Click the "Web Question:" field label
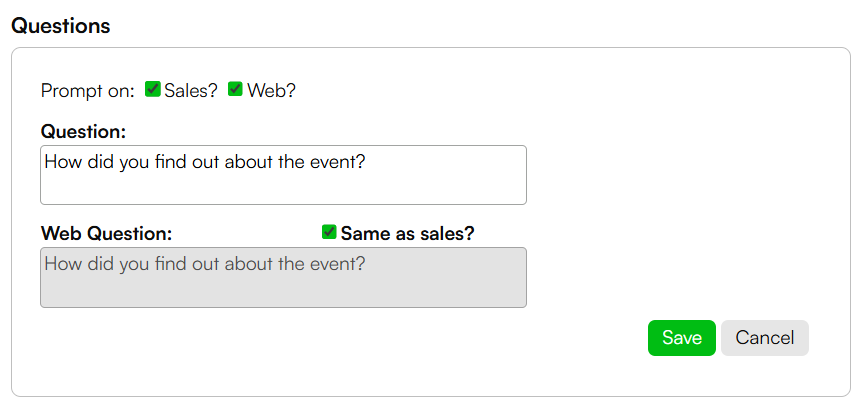 click(x=107, y=234)
